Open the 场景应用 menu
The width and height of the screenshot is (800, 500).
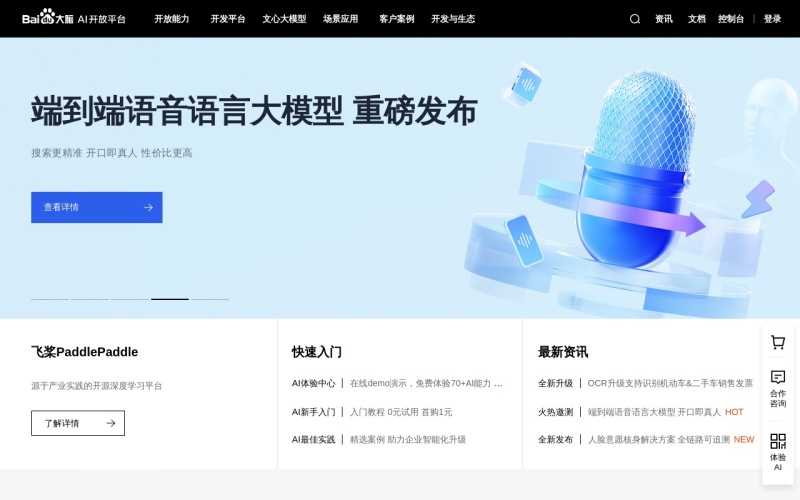point(340,19)
